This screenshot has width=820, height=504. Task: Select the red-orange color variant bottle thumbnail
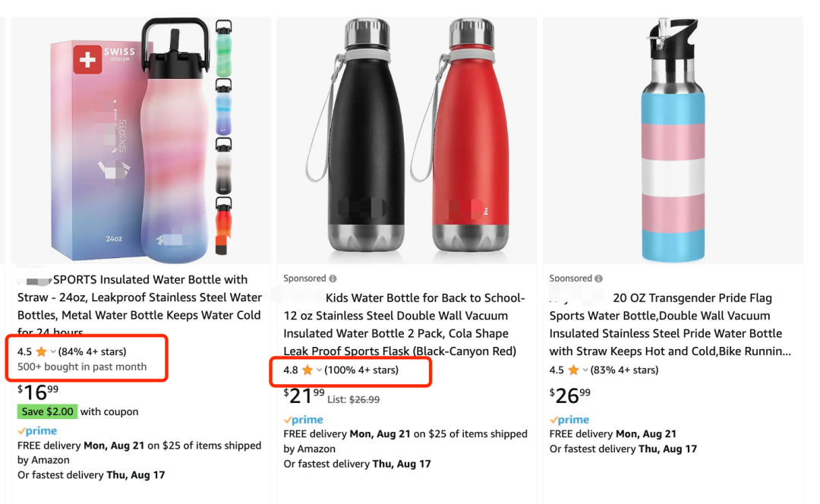[x=223, y=226]
